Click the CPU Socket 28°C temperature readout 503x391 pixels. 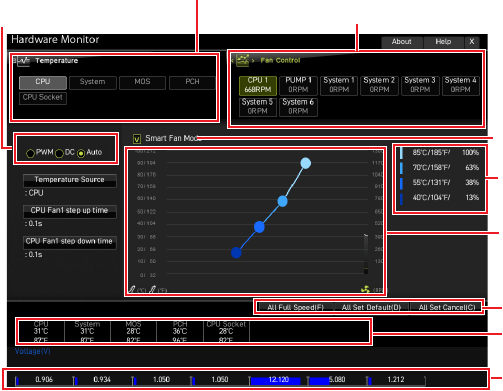[x=226, y=332]
